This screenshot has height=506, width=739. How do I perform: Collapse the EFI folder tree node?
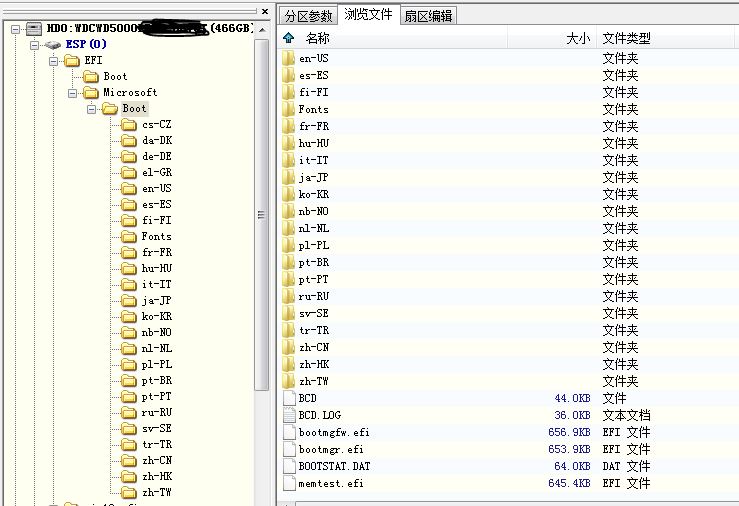53,61
